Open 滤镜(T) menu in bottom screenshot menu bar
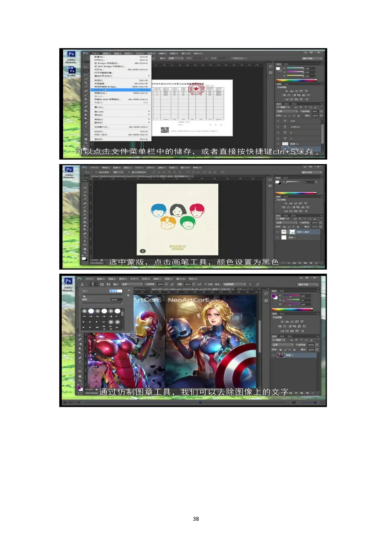 pyautogui.click(x=157, y=279)
